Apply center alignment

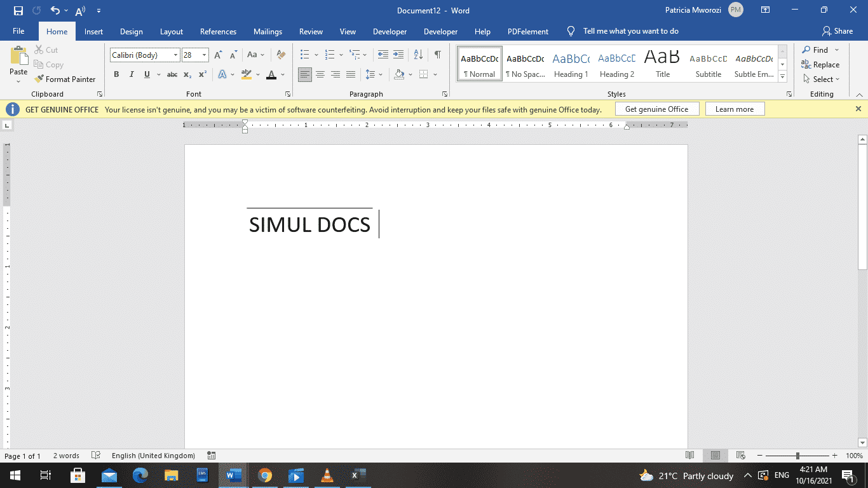pos(320,74)
